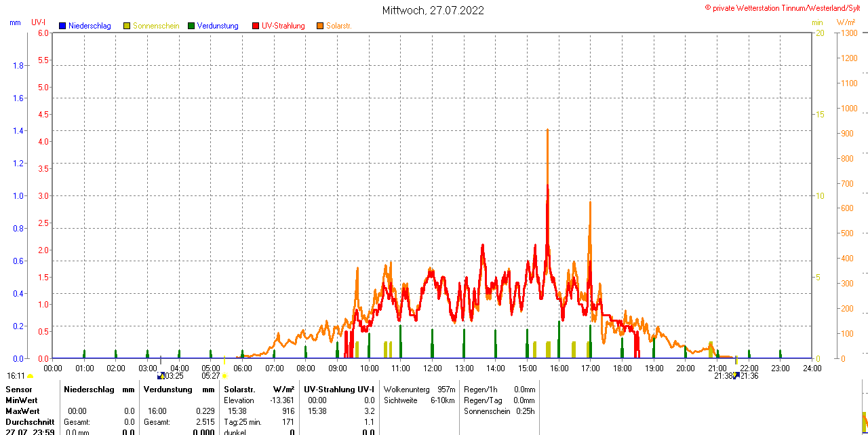Click the Solarstr. column header in table

pos(239,390)
